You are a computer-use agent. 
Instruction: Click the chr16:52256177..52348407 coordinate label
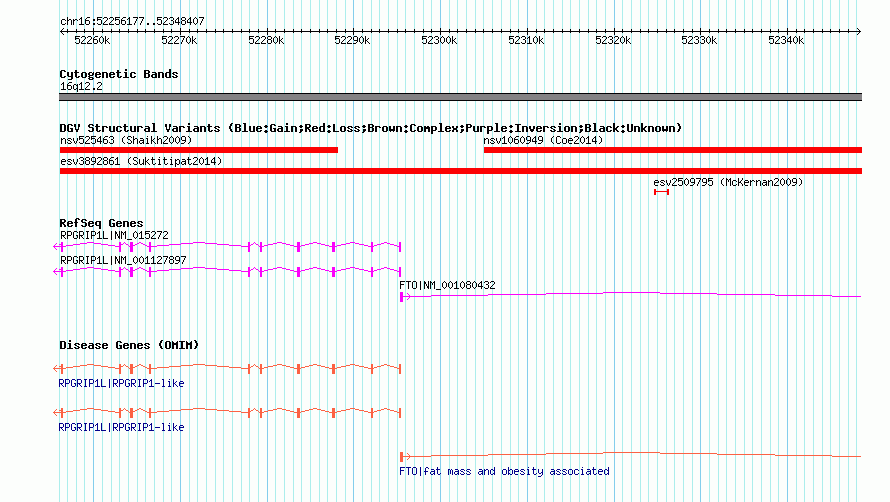132,21
